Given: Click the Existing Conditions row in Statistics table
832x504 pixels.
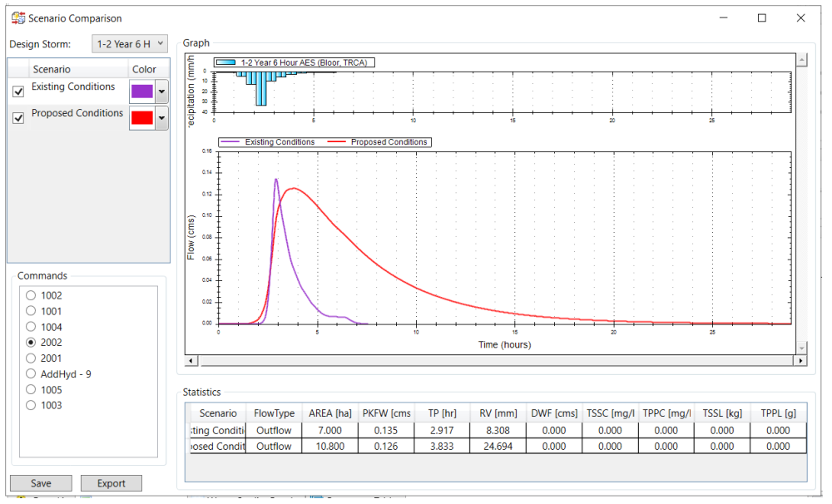Looking at the screenshot, I should [498, 430].
